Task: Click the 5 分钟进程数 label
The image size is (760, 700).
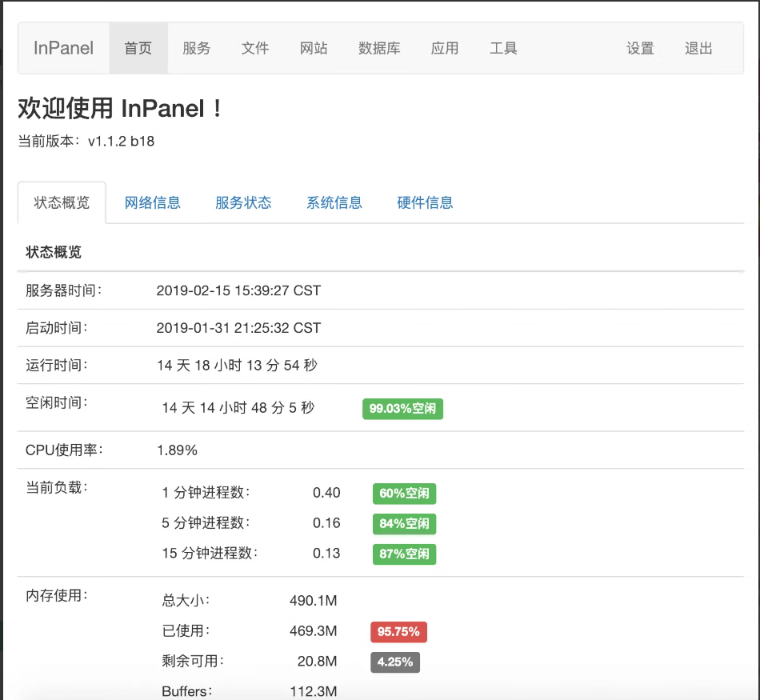Action: pyautogui.click(x=206, y=523)
